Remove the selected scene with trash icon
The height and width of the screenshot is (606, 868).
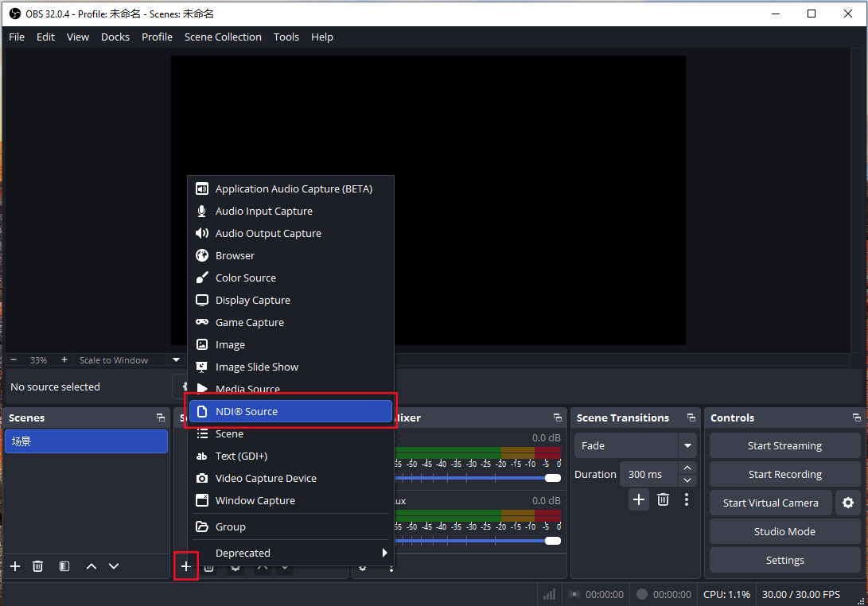(x=37, y=566)
